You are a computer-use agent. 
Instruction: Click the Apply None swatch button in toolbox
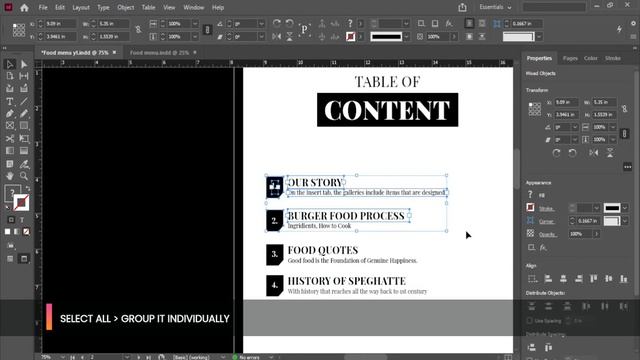click(27, 232)
